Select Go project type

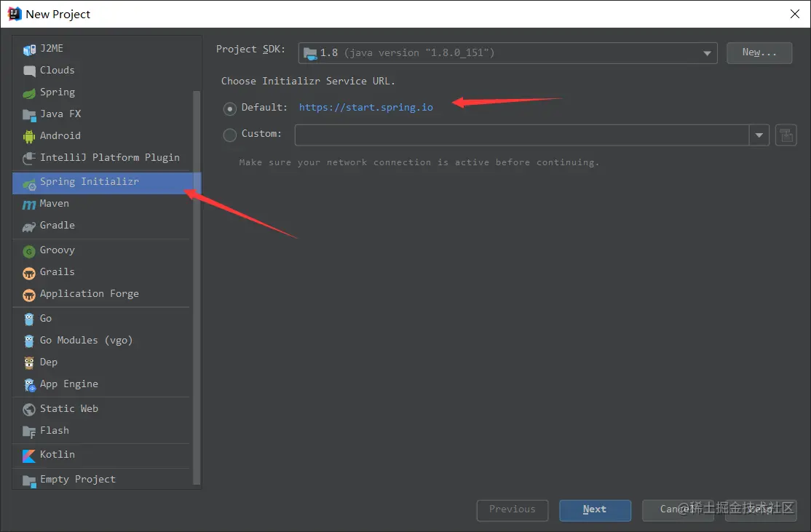tap(101, 319)
